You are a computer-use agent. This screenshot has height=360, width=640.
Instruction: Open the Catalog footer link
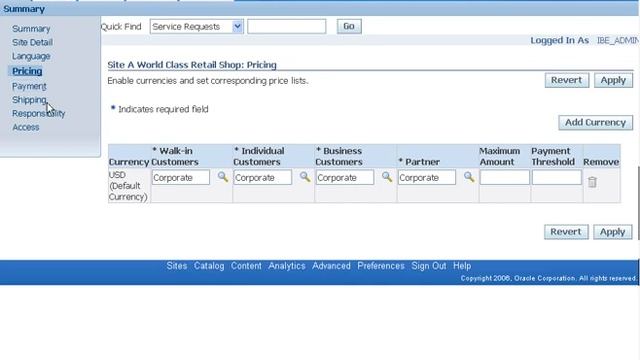(209, 266)
